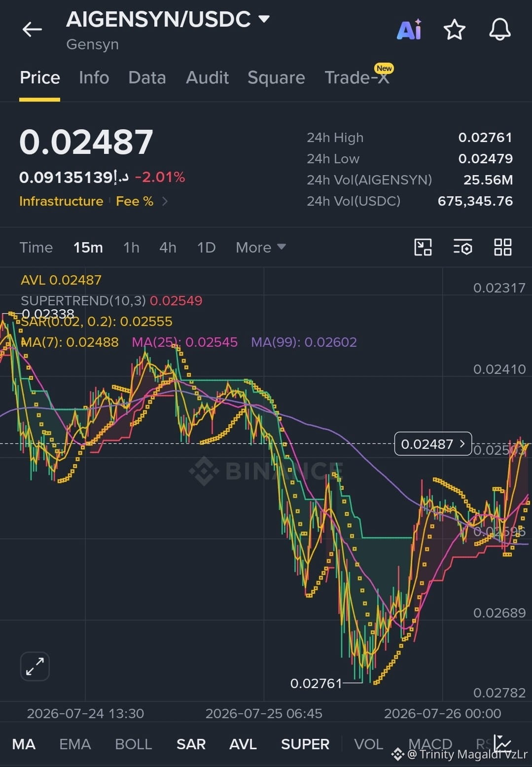Switch to the Info tab

(94, 78)
